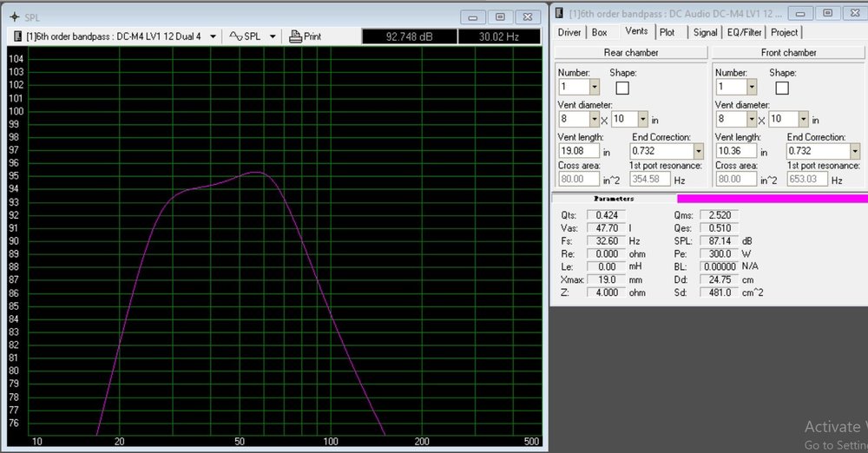Click the Front chamber Cross area field
The height and width of the screenshot is (453, 868).
[x=736, y=180]
